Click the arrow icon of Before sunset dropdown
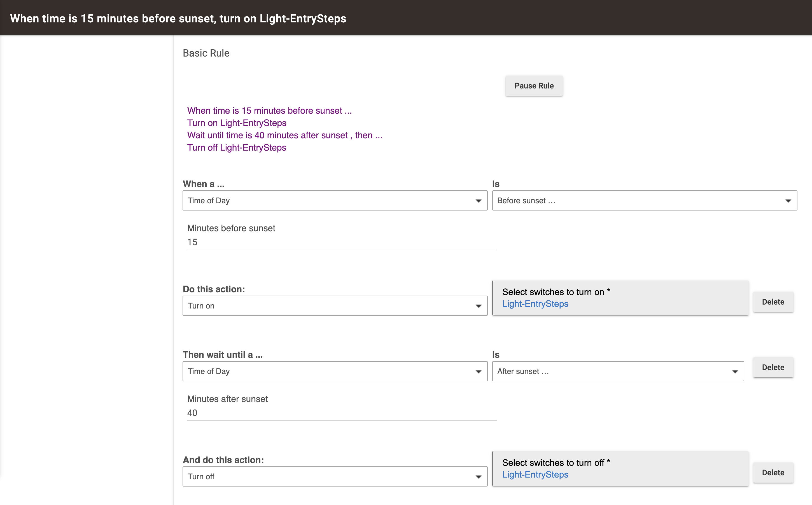The height and width of the screenshot is (505, 812). (788, 201)
